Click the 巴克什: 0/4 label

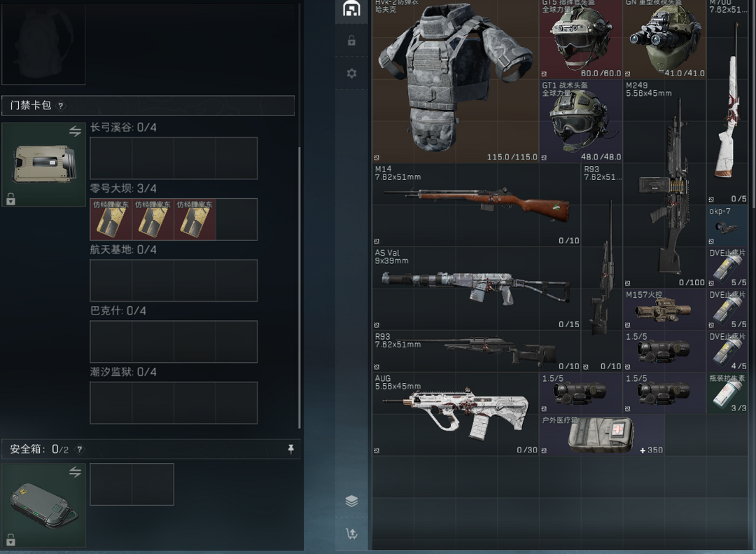pyautogui.click(x=118, y=311)
